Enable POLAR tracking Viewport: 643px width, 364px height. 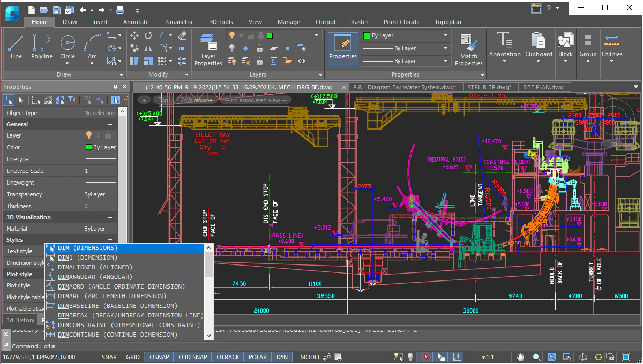point(258,357)
